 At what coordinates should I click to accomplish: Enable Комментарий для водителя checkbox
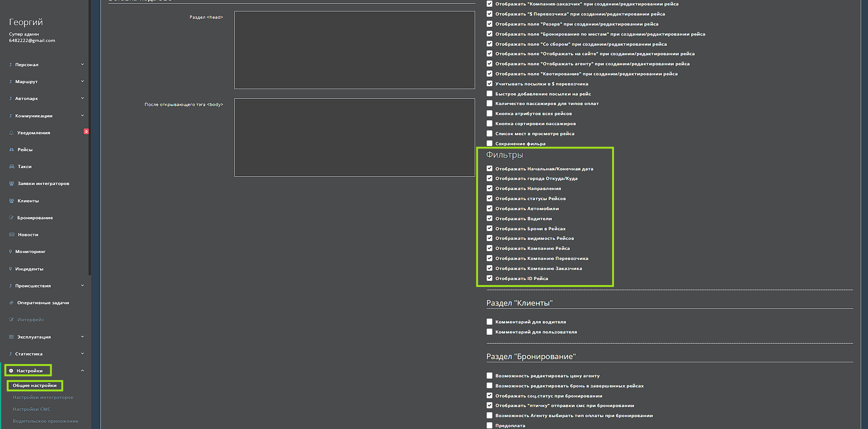pos(489,322)
